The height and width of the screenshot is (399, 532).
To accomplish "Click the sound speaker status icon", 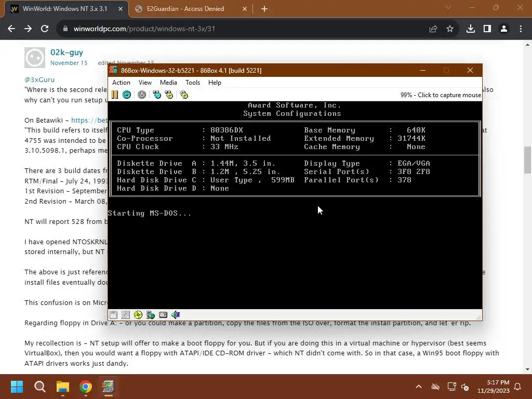I will pyautogui.click(x=176, y=315).
